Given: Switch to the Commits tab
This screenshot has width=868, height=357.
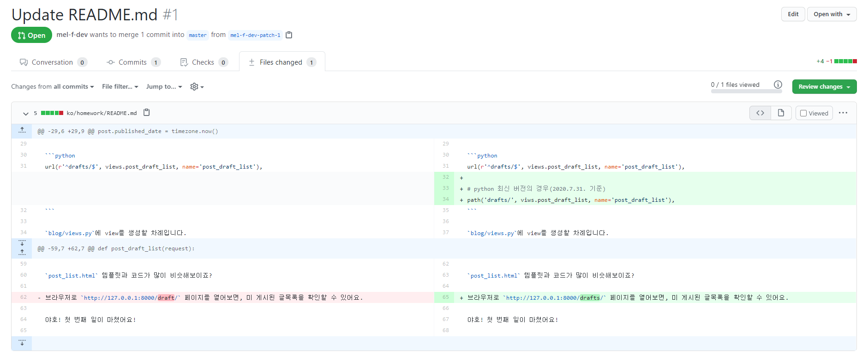Looking at the screenshot, I should click(x=133, y=62).
